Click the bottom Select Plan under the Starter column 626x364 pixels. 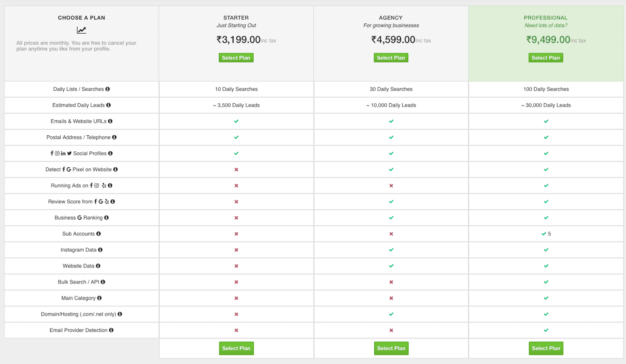[236, 348]
